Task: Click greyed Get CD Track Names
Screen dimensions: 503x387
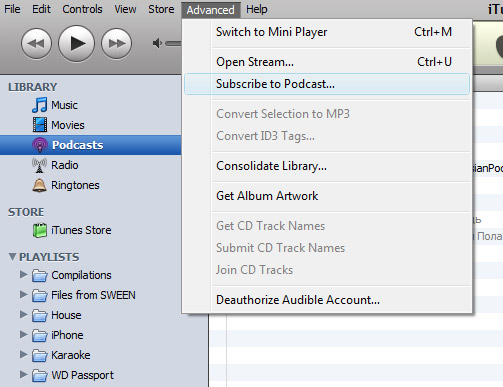Action: 327,226
